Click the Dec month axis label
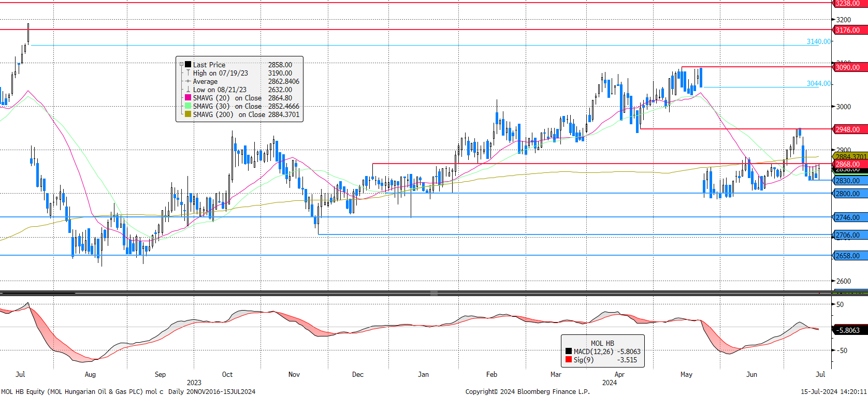 point(358,374)
